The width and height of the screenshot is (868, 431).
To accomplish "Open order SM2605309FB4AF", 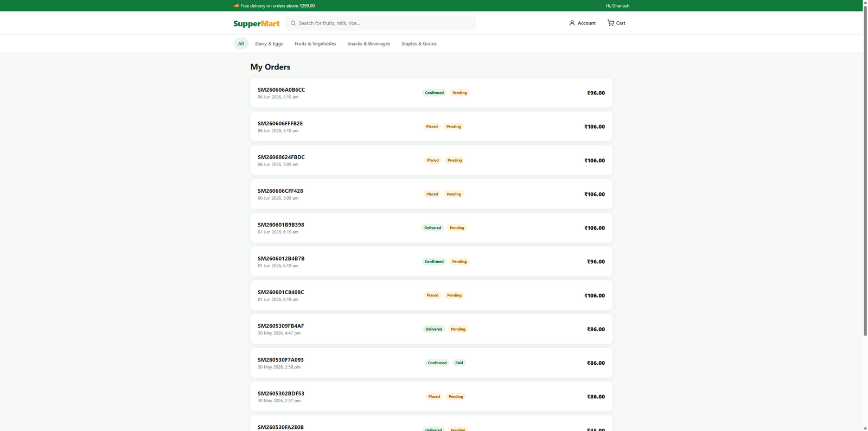I will pyautogui.click(x=431, y=329).
